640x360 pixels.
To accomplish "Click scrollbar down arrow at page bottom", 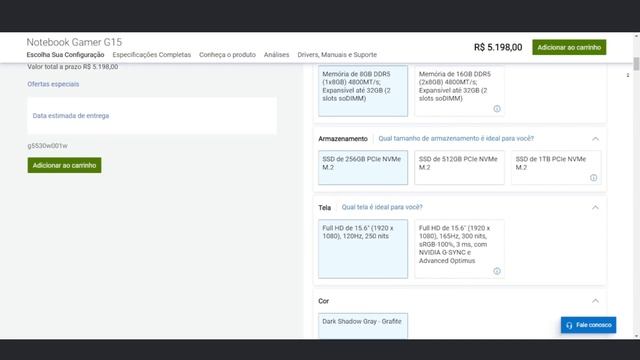I will pyautogui.click(x=636, y=336).
